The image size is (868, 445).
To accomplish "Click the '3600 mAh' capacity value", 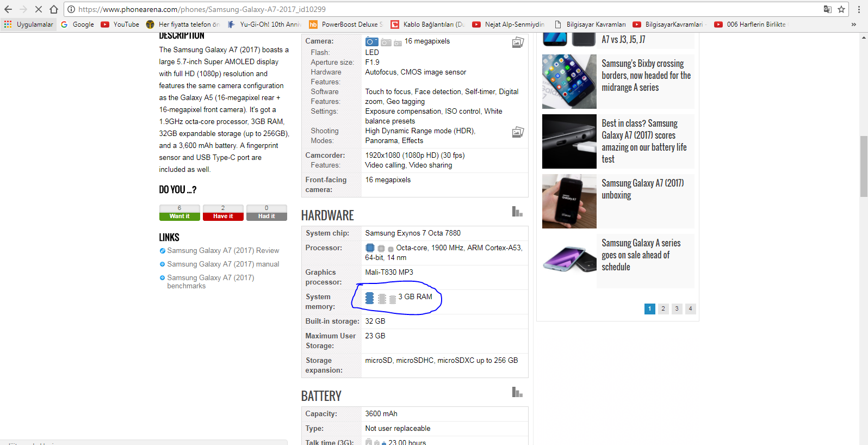I will (x=381, y=414).
